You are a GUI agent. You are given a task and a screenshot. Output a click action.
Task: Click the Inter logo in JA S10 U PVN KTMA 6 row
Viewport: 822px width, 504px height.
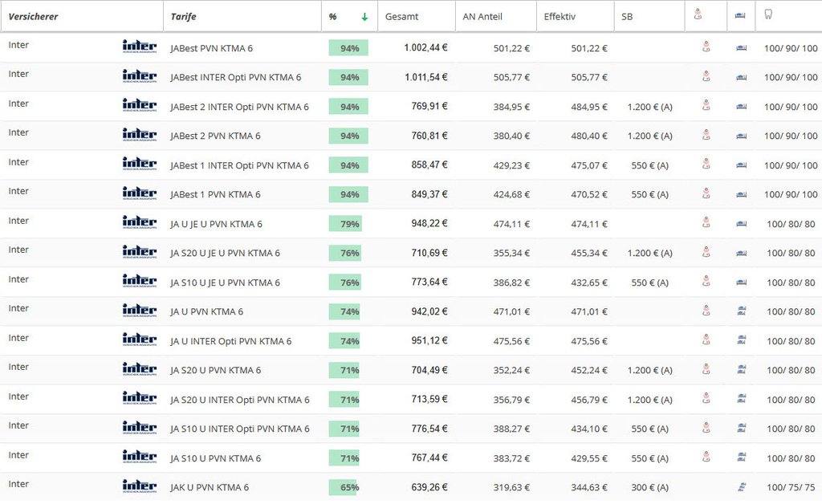(x=139, y=457)
